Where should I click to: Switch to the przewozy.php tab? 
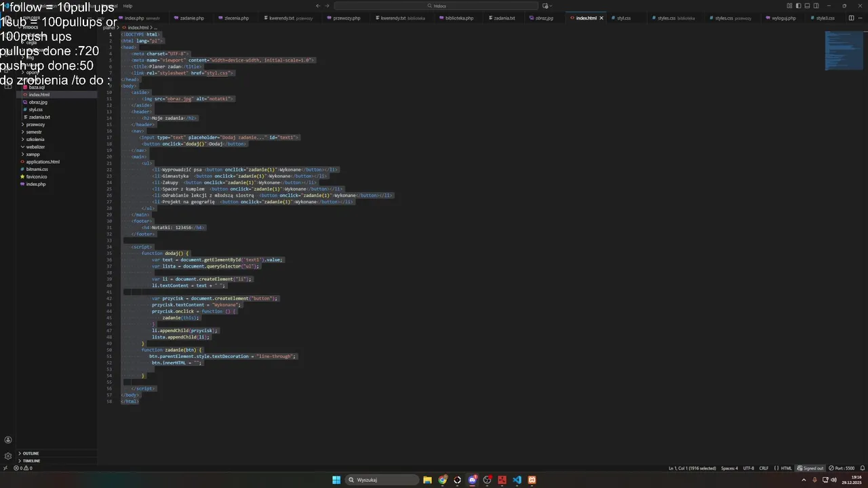point(347,18)
